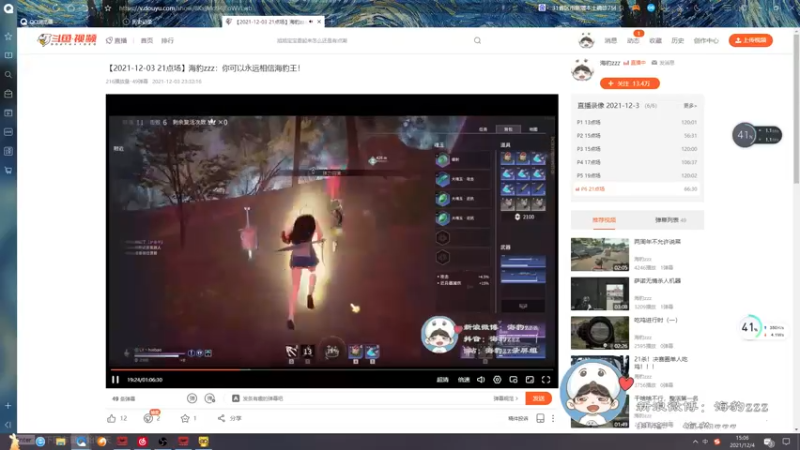This screenshot has width=800, height=450.
Task: Click the 稿件投诉 report link
Action: tap(518, 418)
